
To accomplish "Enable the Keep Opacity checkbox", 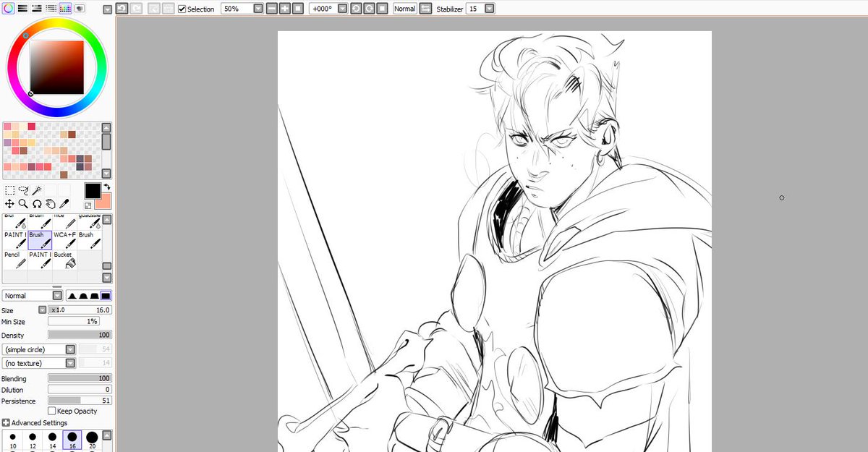I will coord(51,411).
